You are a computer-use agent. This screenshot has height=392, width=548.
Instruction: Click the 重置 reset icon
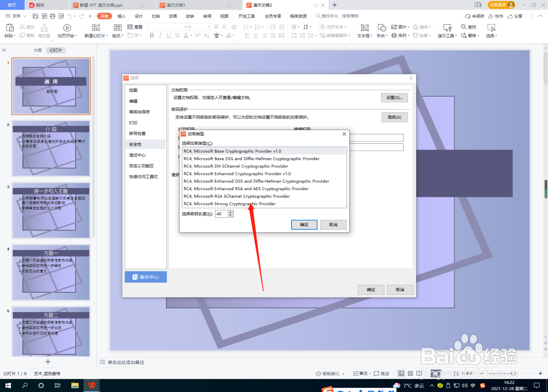click(130, 27)
